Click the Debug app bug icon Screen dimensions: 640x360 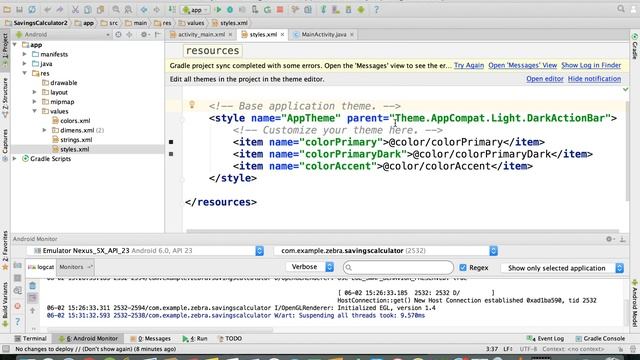pyautogui.click(x=230, y=9)
